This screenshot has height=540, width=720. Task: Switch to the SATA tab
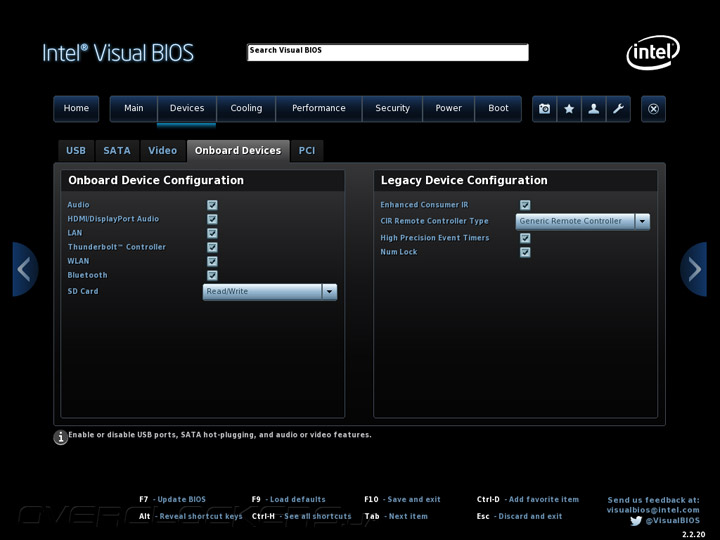tap(117, 151)
